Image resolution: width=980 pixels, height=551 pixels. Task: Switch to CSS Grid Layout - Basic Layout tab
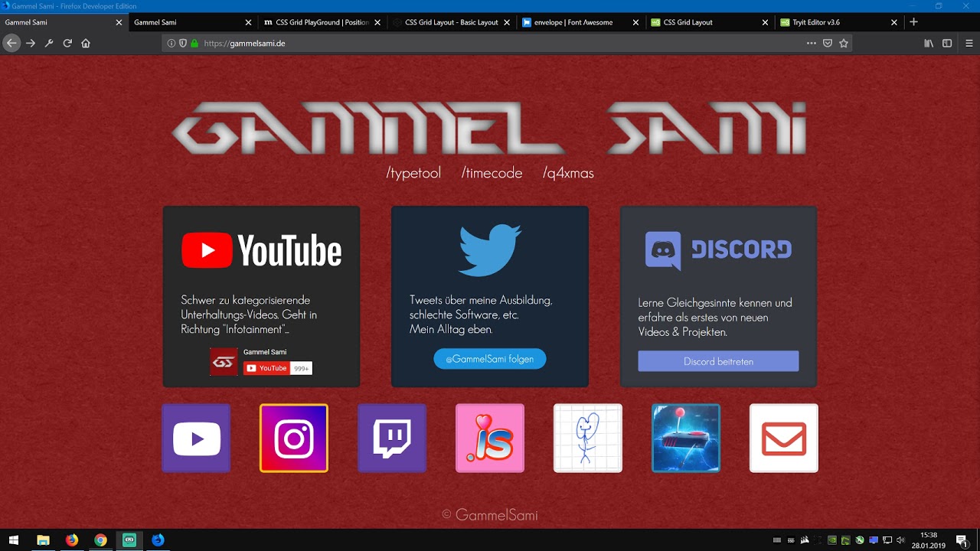[x=452, y=22]
